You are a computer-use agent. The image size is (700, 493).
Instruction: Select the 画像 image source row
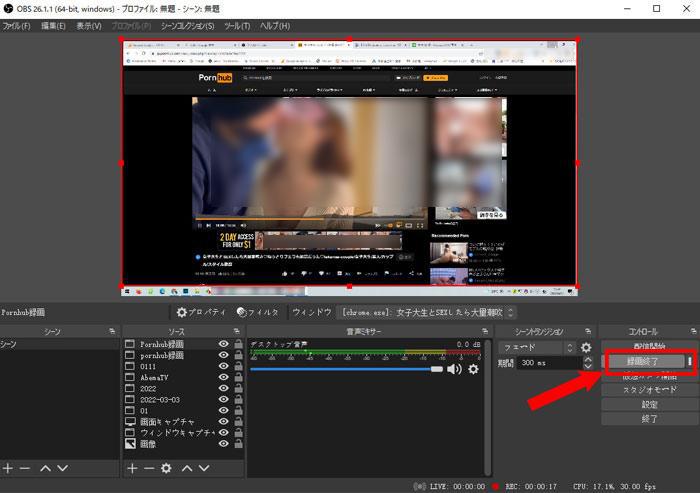pyautogui.click(x=183, y=443)
